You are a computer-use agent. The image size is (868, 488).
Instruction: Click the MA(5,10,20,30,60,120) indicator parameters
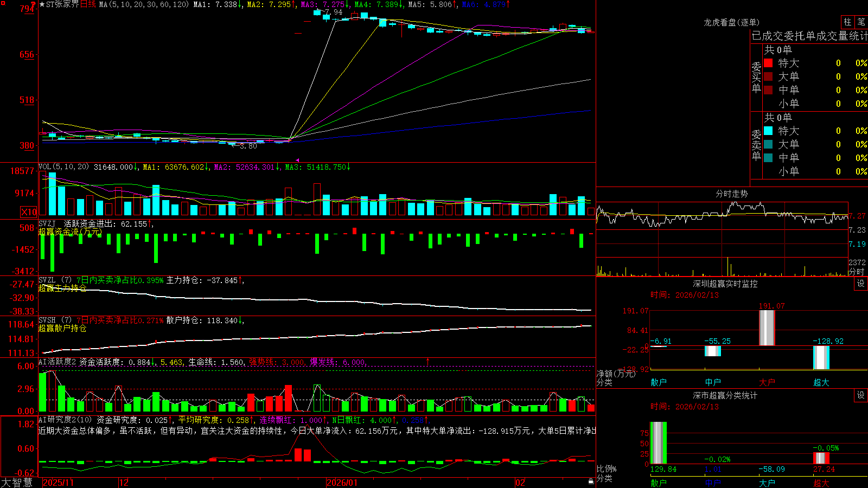pos(144,4)
